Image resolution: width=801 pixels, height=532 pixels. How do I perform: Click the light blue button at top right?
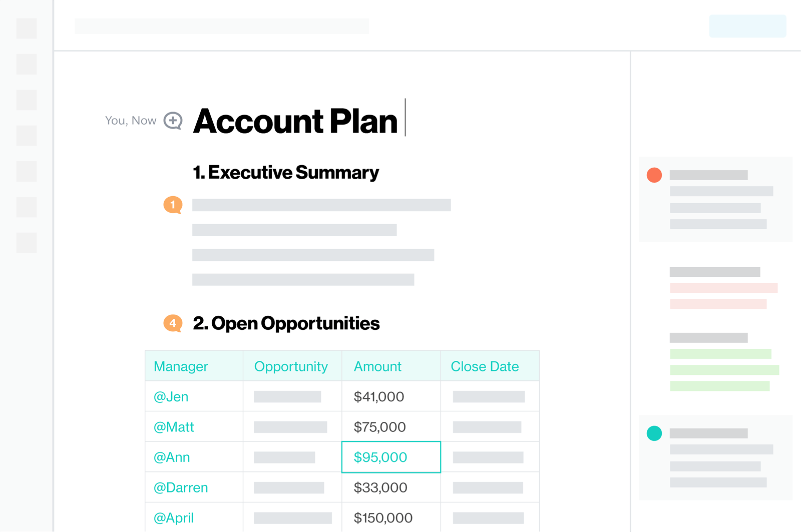click(747, 26)
